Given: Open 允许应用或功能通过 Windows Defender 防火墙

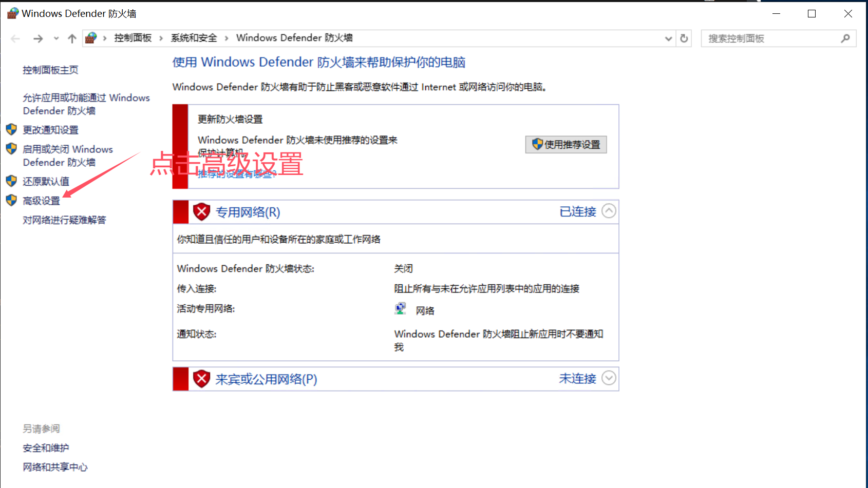Looking at the screenshot, I should coord(86,104).
